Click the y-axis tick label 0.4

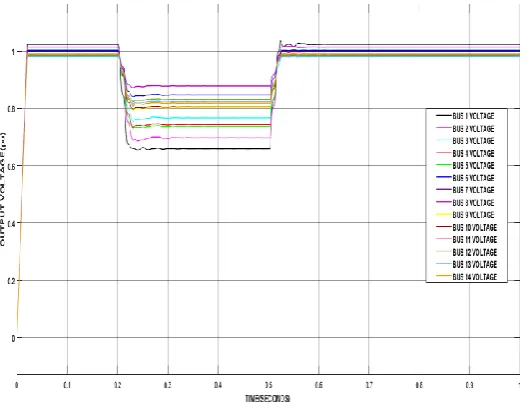11,224
